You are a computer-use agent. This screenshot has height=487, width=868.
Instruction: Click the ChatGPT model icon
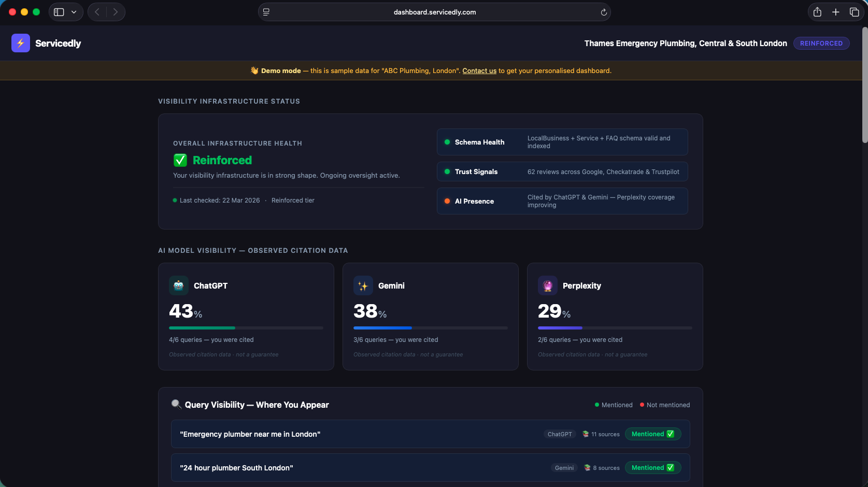178,285
